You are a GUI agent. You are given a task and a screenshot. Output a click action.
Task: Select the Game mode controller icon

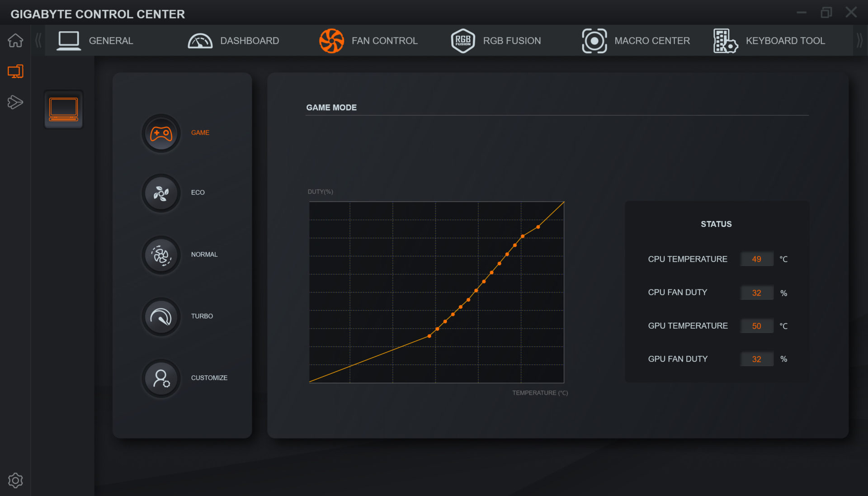(161, 133)
